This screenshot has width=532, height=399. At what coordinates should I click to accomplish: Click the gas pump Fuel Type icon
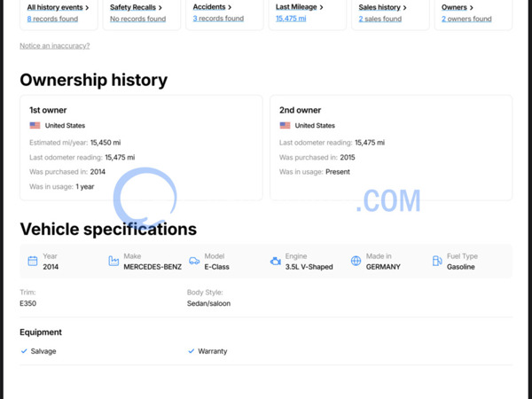pyautogui.click(x=437, y=262)
